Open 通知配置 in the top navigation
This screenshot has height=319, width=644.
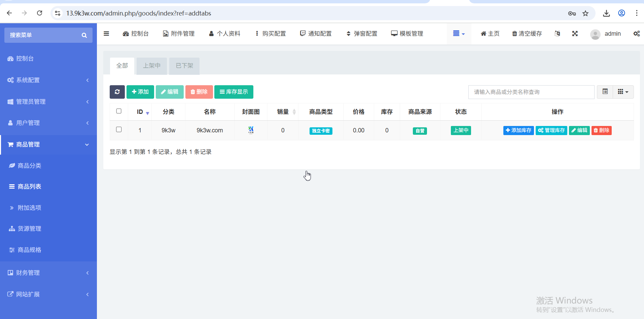click(316, 34)
